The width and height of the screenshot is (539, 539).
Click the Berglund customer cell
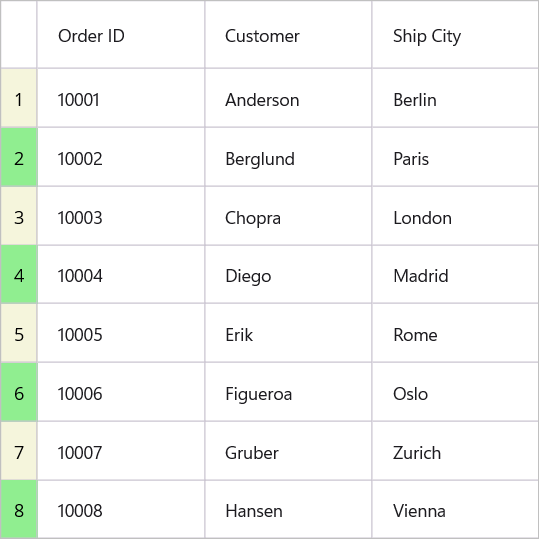point(288,157)
